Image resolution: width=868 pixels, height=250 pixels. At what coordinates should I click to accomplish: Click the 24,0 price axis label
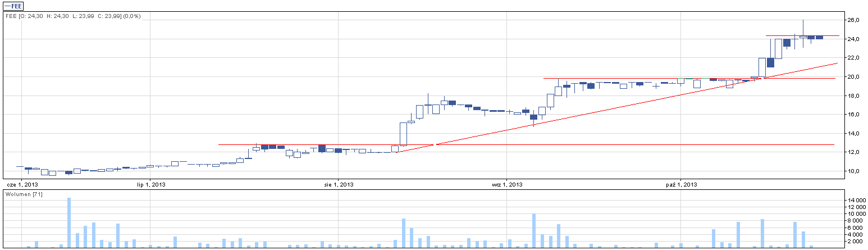tap(854, 39)
